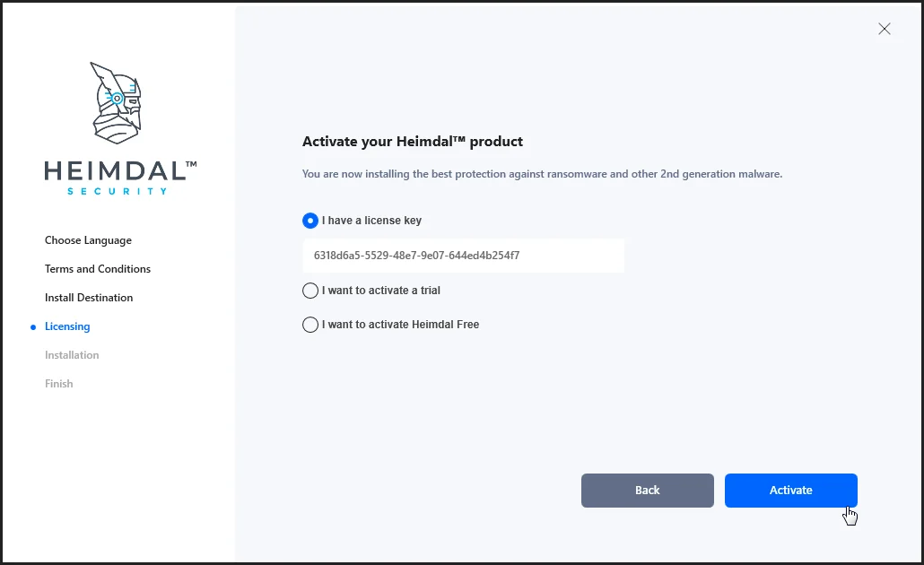This screenshot has height=565, width=924.
Task: Go to the Terms and Conditions step
Action: pyautogui.click(x=98, y=269)
